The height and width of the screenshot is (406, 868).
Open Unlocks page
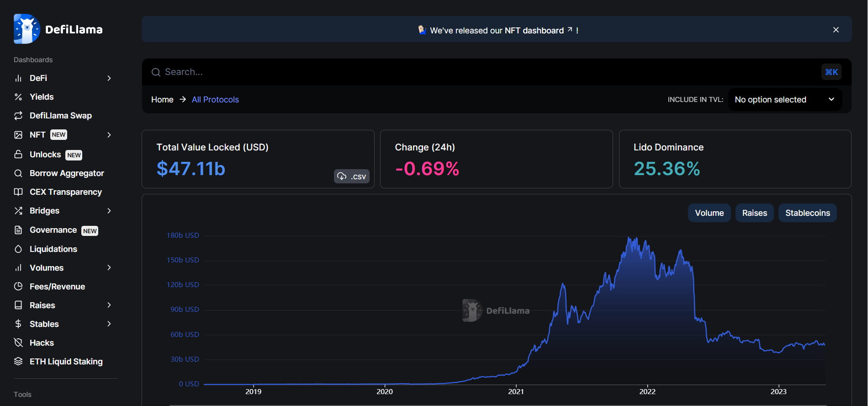click(x=45, y=155)
